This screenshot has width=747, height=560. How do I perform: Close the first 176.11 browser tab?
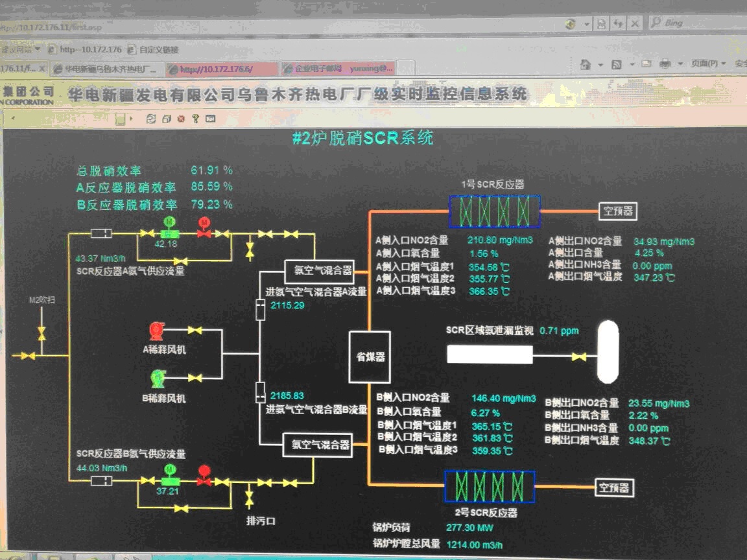42,69
